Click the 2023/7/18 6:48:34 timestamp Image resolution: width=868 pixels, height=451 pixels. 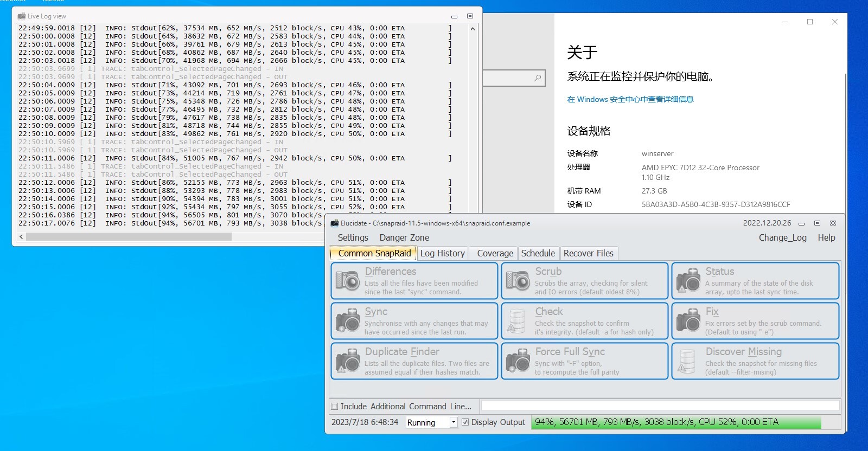pyautogui.click(x=365, y=422)
